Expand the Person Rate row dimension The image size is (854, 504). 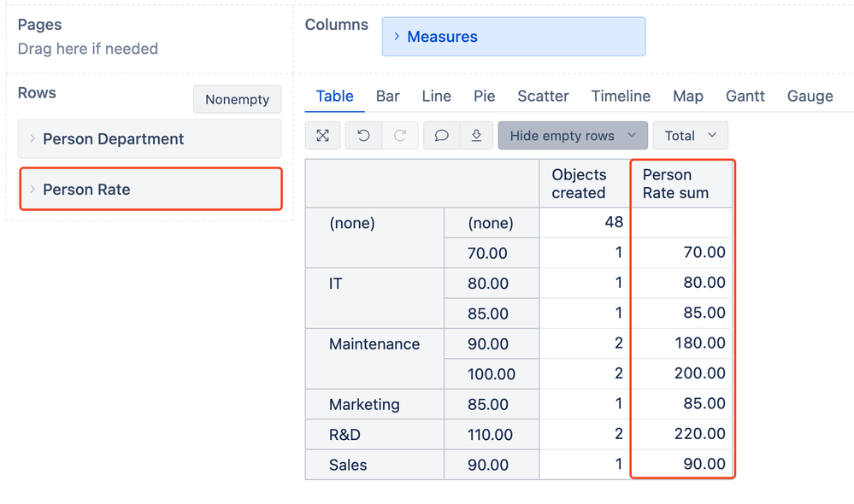point(32,190)
